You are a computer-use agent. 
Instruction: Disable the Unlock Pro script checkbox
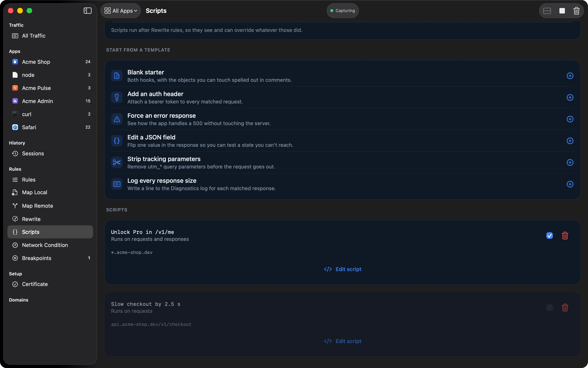pyautogui.click(x=550, y=236)
